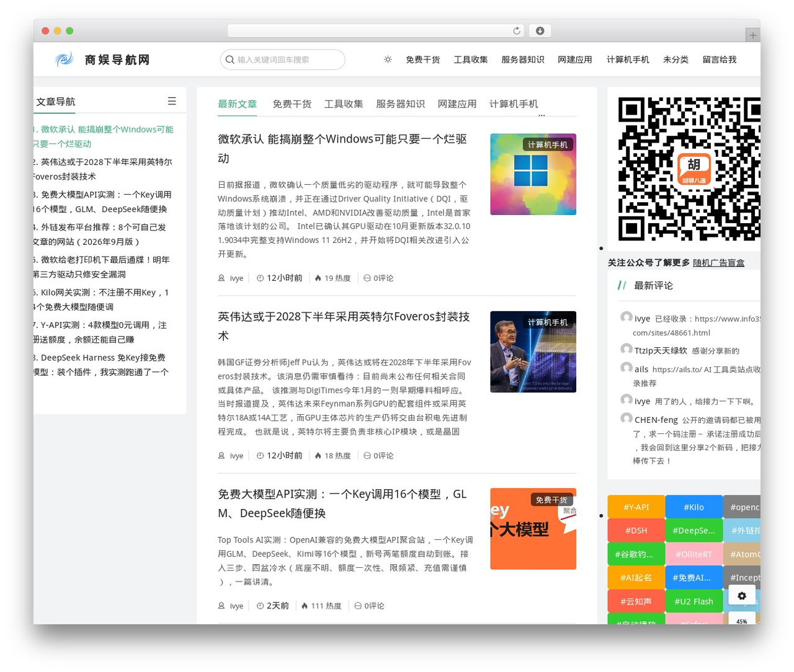Screen dimensions: 794x672
Task: Switch to the 服务器知识 tab in article list
Action: coord(401,104)
